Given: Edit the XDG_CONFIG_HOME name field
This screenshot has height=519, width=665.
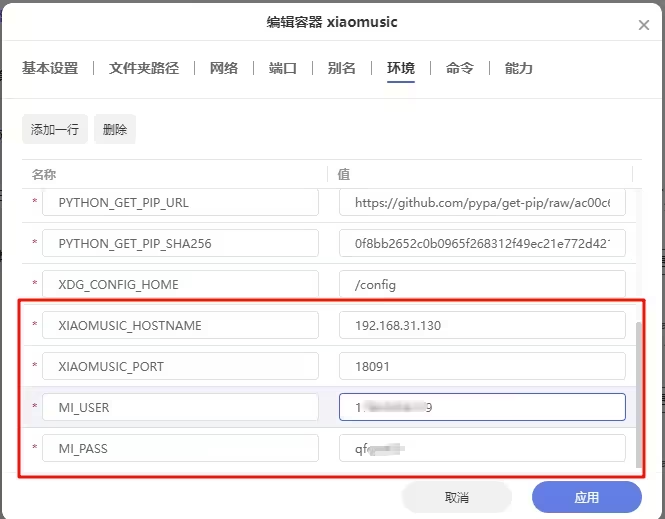Looking at the screenshot, I should pos(180,284).
